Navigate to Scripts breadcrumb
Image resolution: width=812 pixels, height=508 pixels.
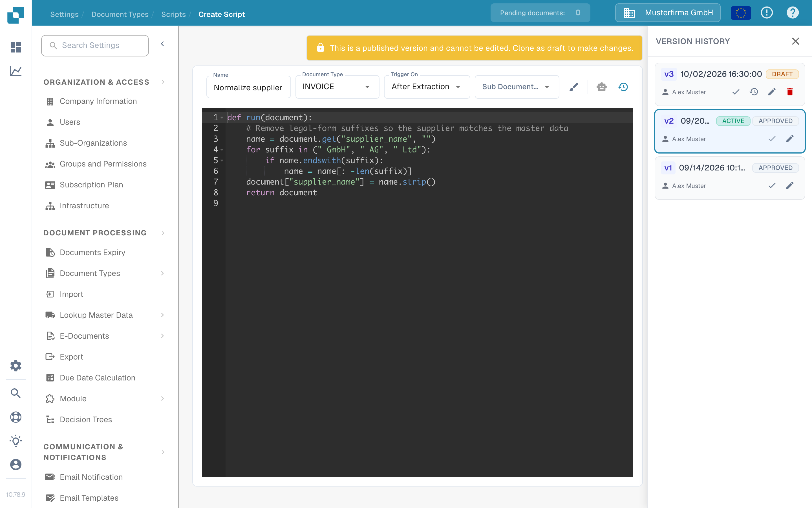click(x=173, y=14)
